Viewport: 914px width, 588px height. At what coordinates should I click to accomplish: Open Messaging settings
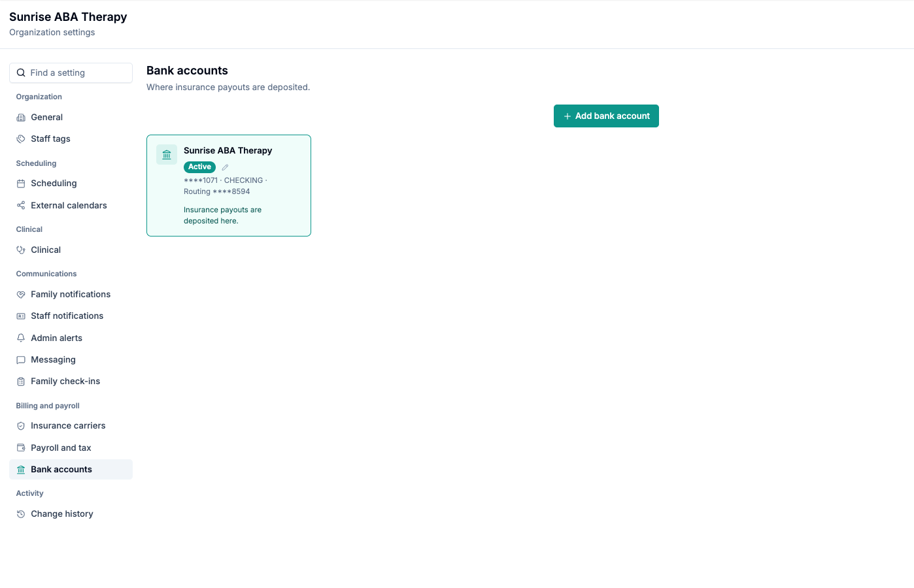click(x=71, y=360)
